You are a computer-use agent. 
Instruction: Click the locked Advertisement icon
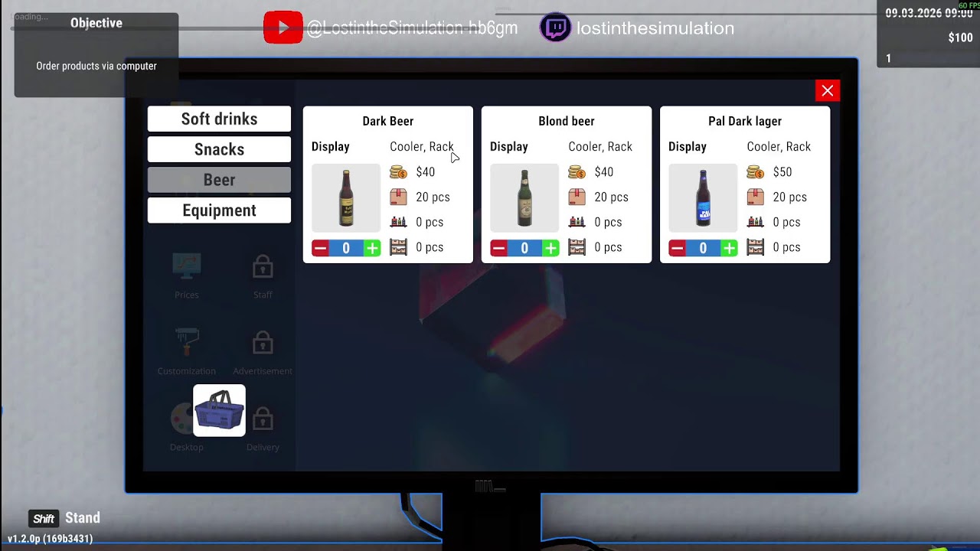(263, 342)
